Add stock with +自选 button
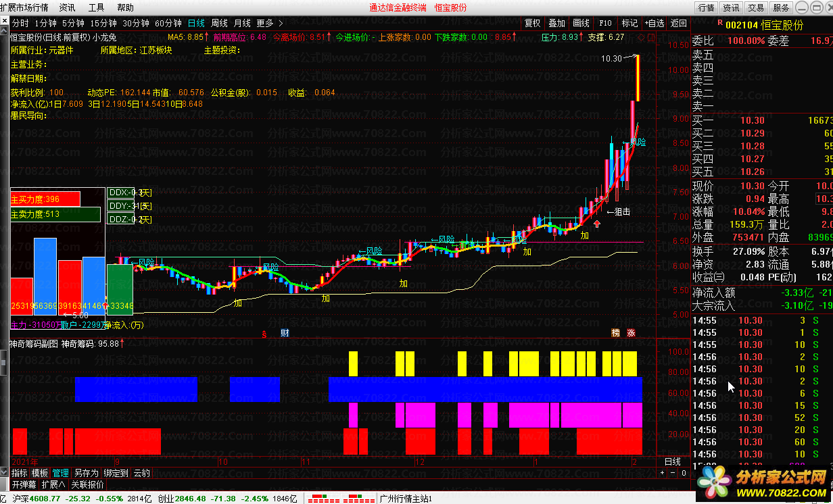This screenshot has height=504, width=833. click(x=654, y=23)
